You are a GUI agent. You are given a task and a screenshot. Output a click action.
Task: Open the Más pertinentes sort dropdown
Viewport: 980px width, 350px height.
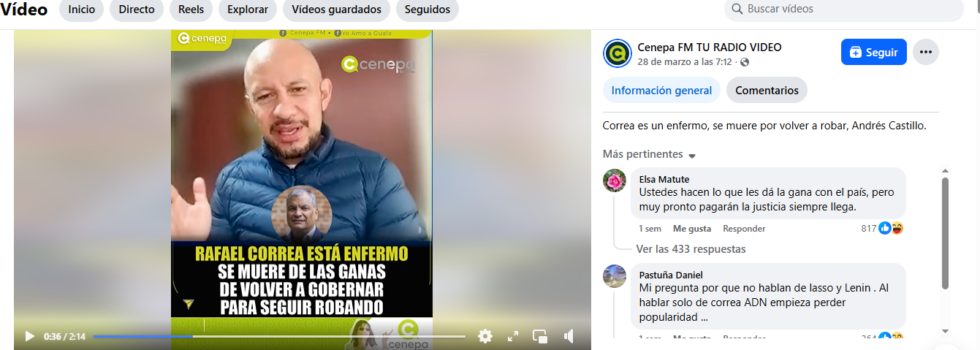coord(649,154)
